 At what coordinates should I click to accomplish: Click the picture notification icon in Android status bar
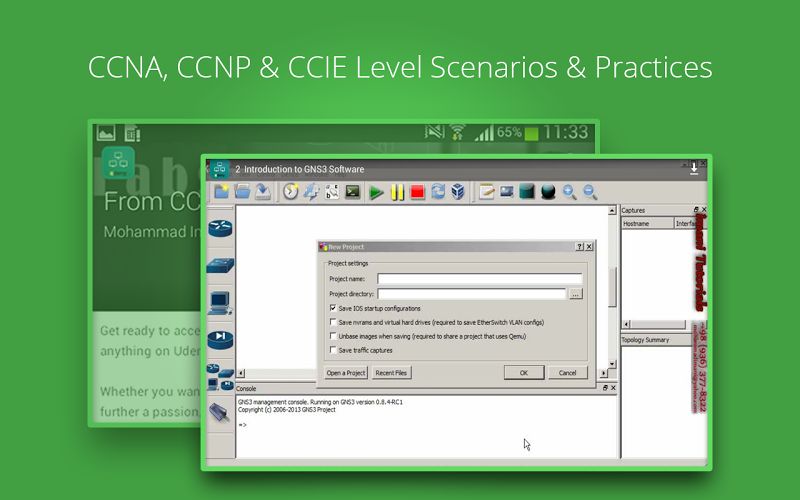point(106,133)
